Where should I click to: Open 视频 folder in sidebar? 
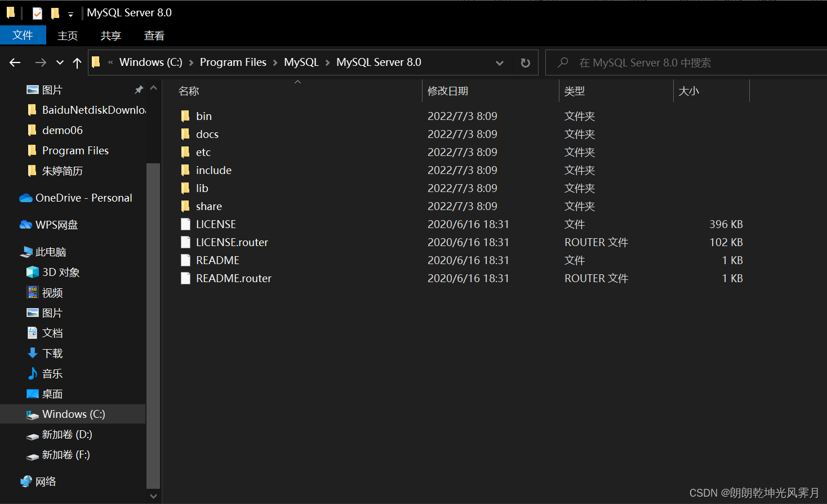[45, 292]
